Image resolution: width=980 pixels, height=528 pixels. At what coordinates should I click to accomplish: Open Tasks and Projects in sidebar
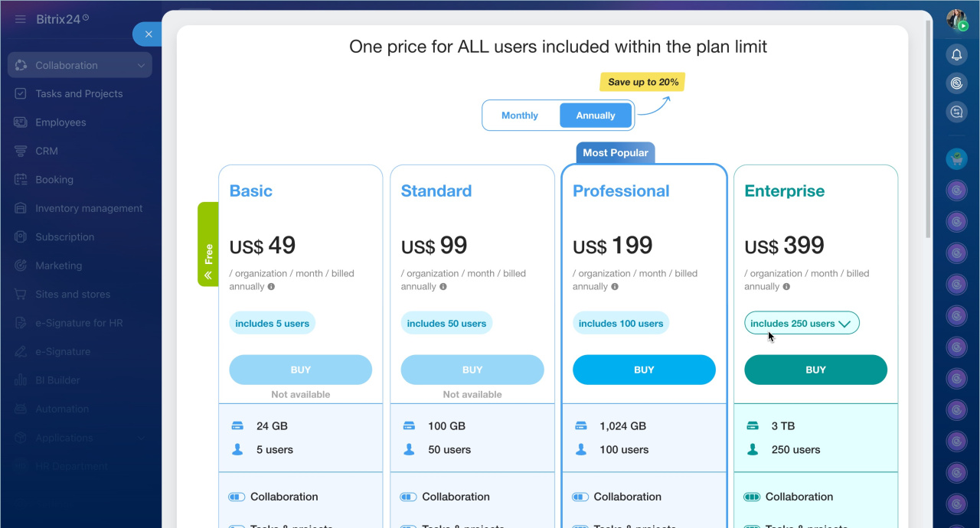point(79,94)
